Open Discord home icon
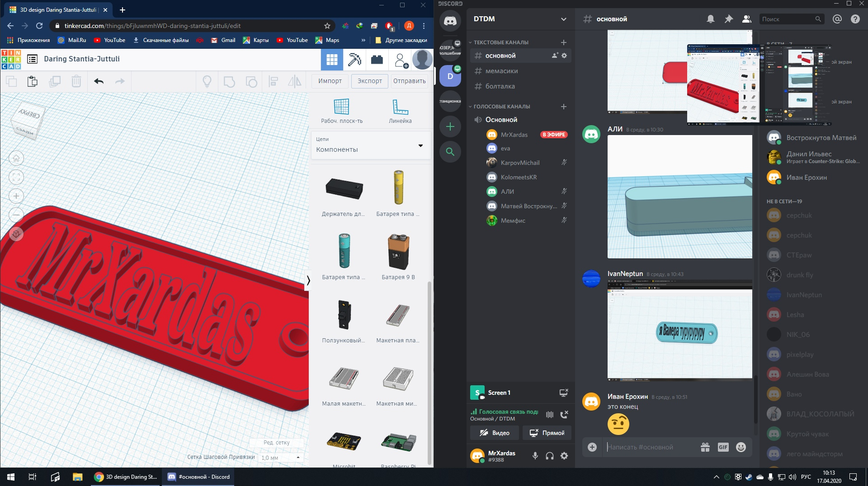The image size is (868, 486). (x=450, y=21)
